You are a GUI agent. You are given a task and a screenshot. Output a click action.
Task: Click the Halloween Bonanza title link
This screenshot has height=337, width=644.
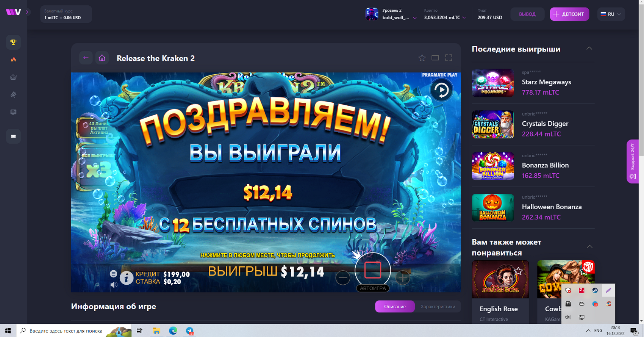[x=552, y=207]
